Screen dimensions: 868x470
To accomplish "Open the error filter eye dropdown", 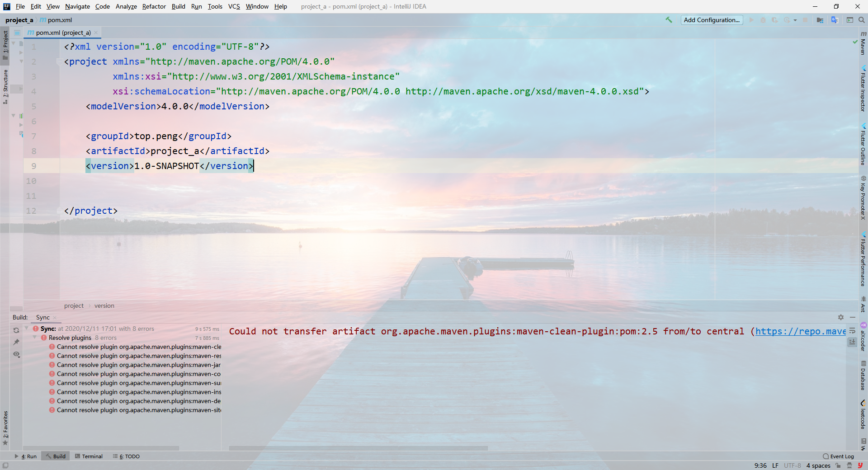I will tap(16, 355).
